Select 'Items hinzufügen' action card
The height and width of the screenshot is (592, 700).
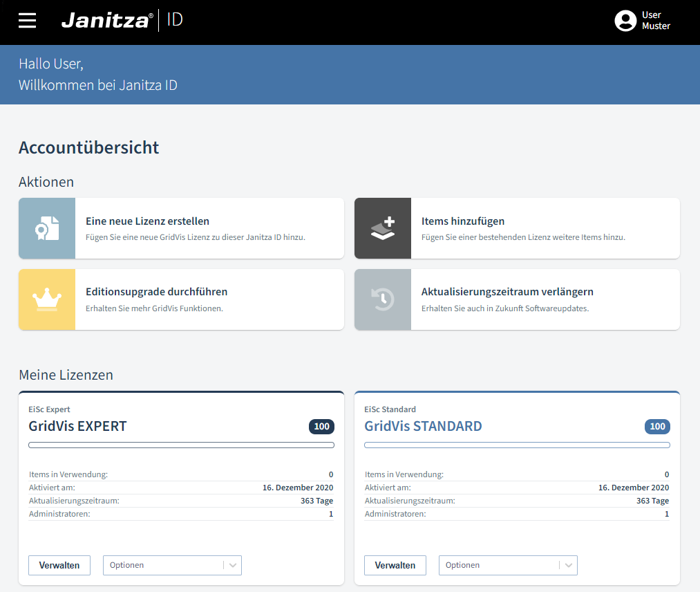[x=463, y=221]
